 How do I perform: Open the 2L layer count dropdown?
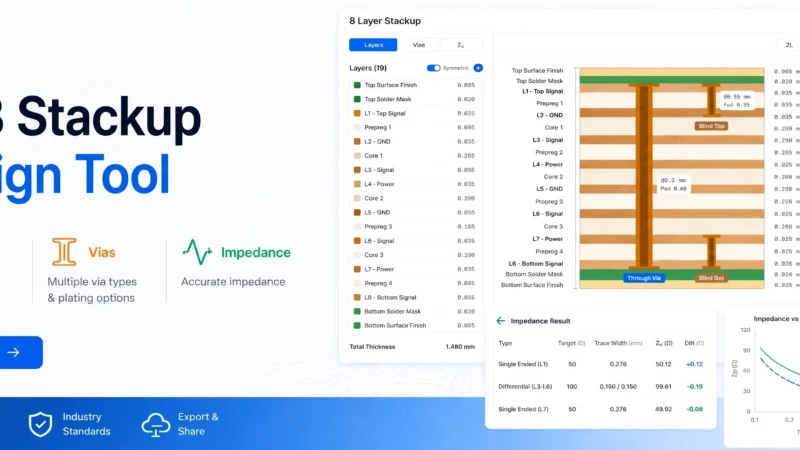tap(789, 45)
